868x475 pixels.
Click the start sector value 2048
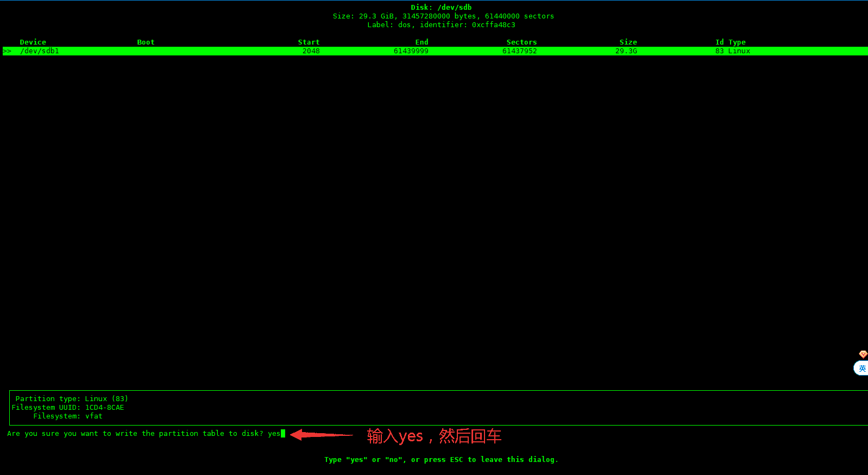point(311,51)
